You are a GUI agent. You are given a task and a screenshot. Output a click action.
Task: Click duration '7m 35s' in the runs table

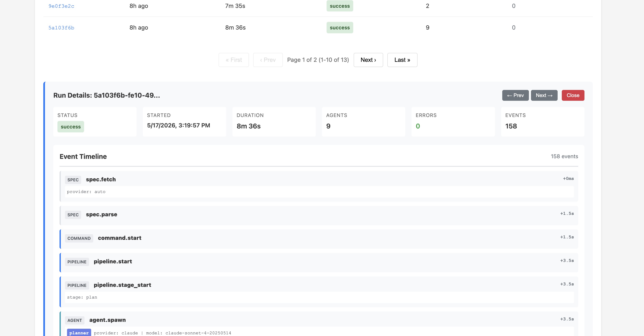[235, 6]
